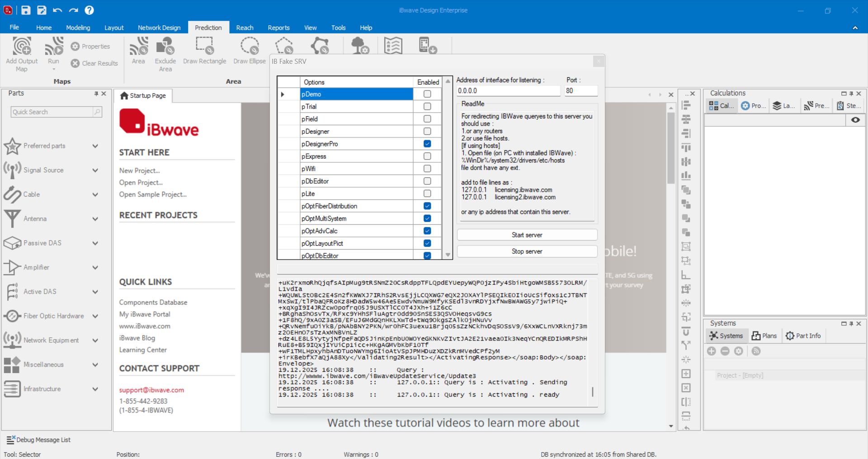Click the Active DAS icon
The height and width of the screenshot is (459, 868).
pos(12,292)
